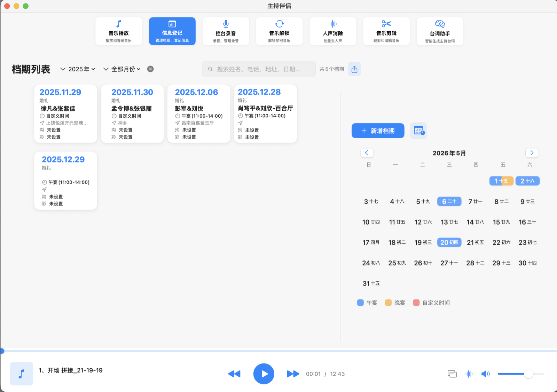
Task: Select May 2 on the calendar
Action: [527, 181]
